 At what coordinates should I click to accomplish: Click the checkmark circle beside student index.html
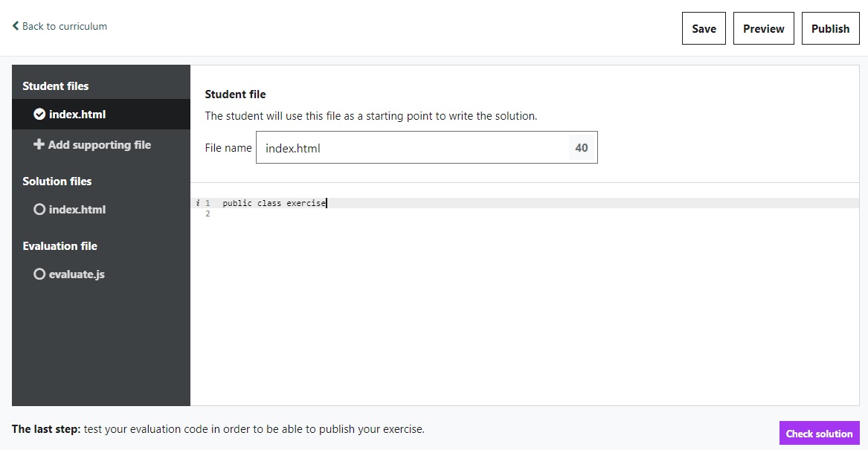click(x=39, y=115)
